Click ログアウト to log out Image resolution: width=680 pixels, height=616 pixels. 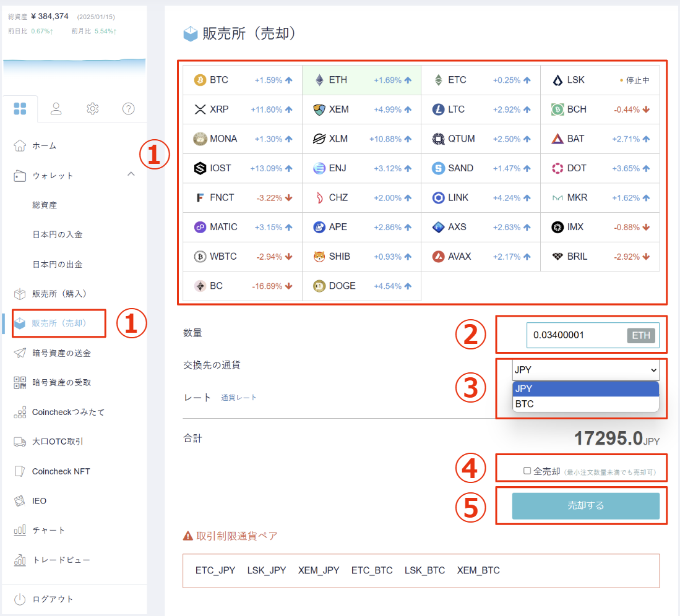(53, 599)
